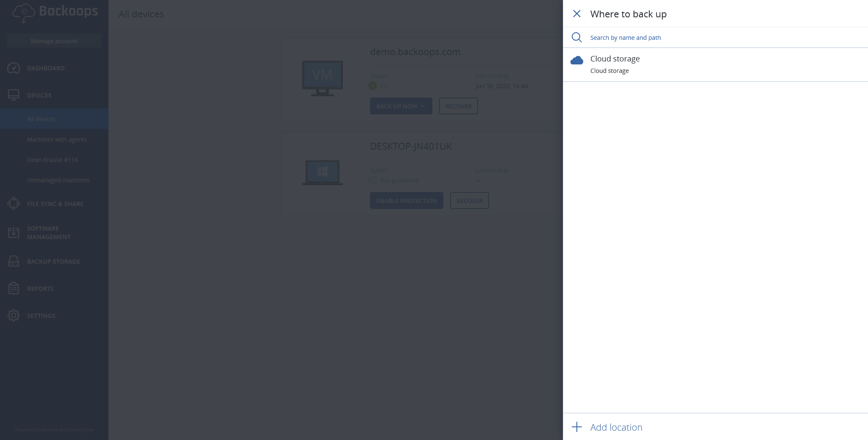This screenshot has width=868, height=440.
Task: Click the Backup Storage drive icon
Action: [14, 261]
